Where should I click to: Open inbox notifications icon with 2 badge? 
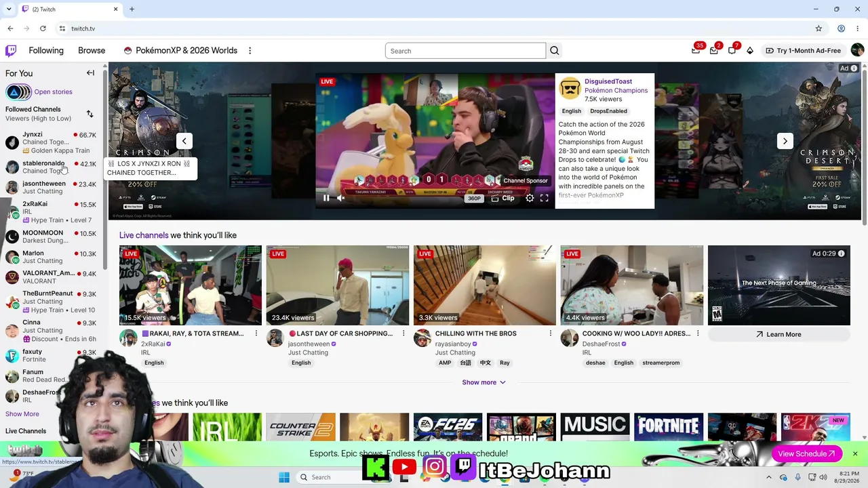point(714,51)
